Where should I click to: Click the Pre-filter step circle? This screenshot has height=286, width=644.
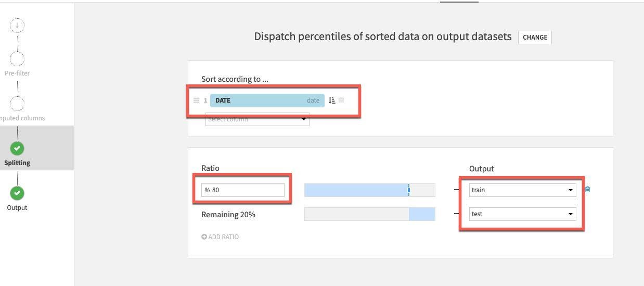(17, 59)
